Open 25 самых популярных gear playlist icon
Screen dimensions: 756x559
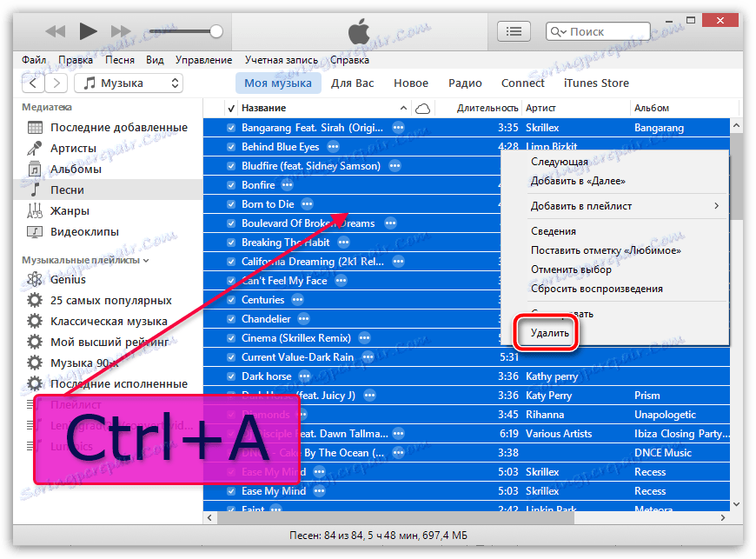[35, 300]
